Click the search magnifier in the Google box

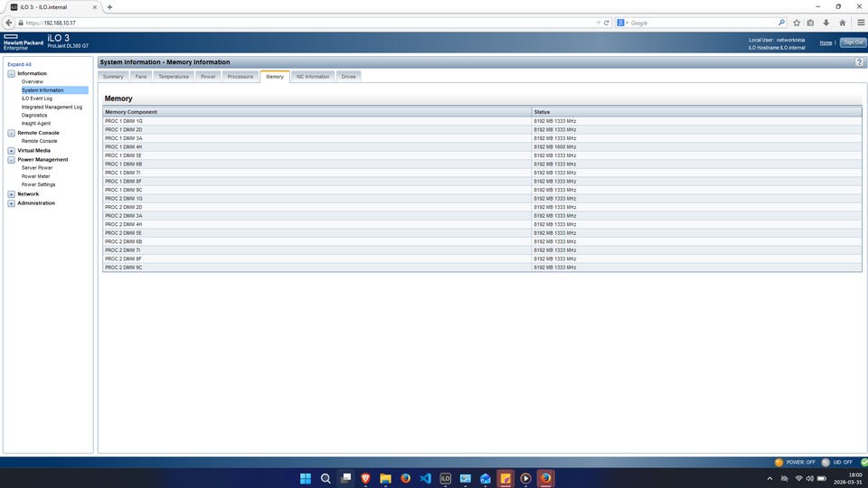[781, 23]
